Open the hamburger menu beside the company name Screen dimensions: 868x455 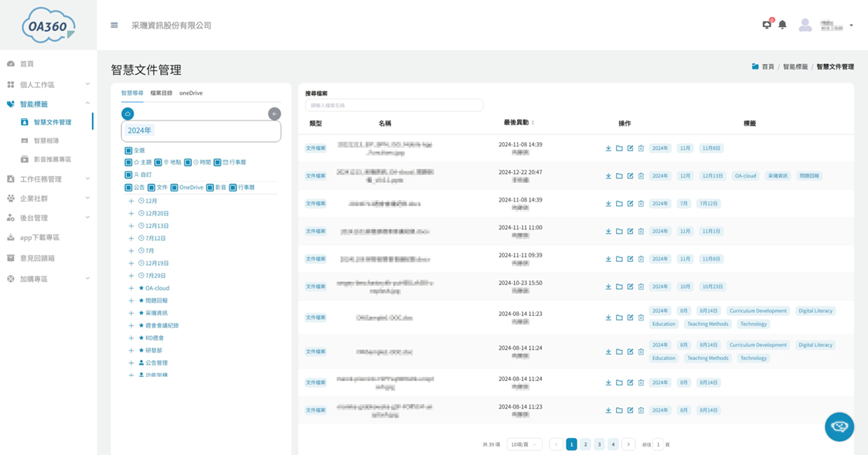pos(114,25)
